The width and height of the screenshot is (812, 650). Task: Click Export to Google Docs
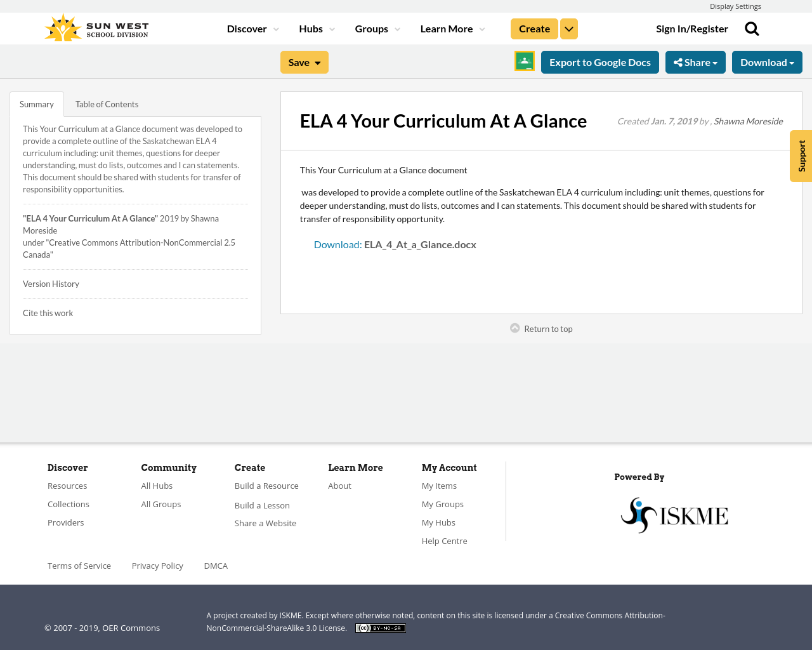(x=599, y=62)
